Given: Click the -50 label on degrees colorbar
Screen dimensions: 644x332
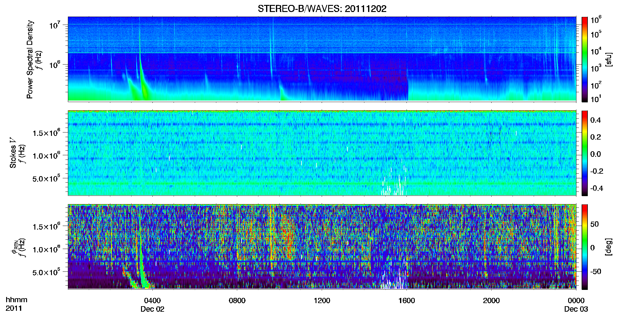Looking at the screenshot, I should tap(595, 271).
